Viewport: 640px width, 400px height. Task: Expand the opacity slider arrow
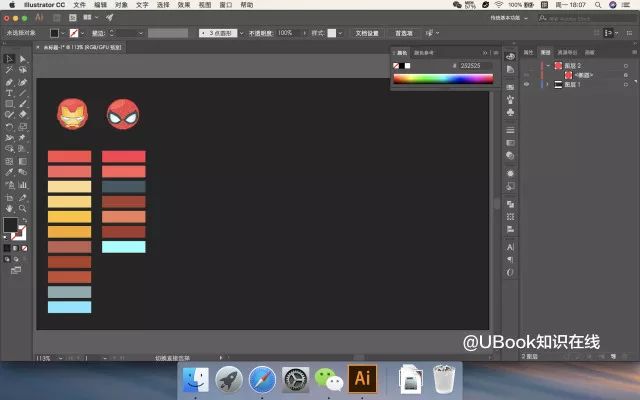coord(304,33)
